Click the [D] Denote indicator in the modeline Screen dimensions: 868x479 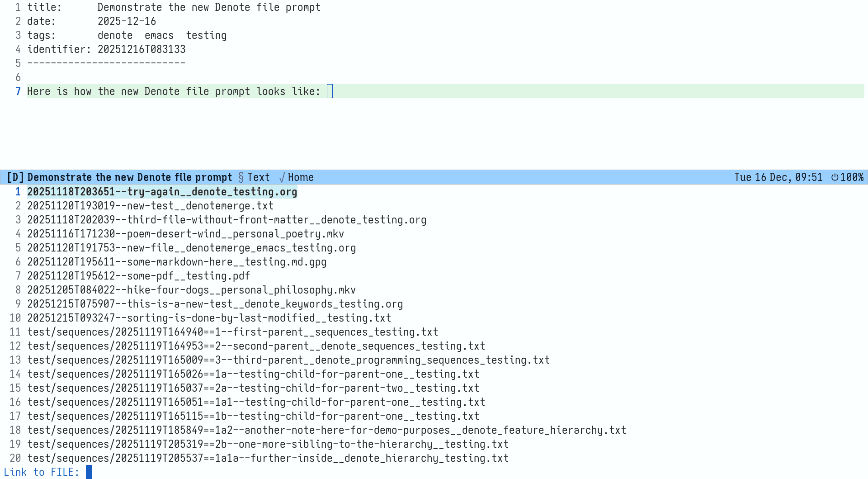pyautogui.click(x=15, y=177)
